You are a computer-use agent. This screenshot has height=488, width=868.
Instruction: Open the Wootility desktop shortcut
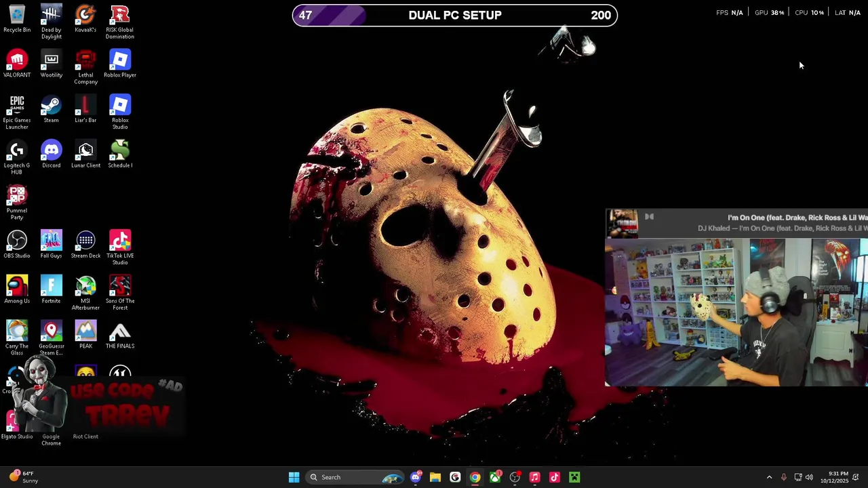[x=52, y=64]
